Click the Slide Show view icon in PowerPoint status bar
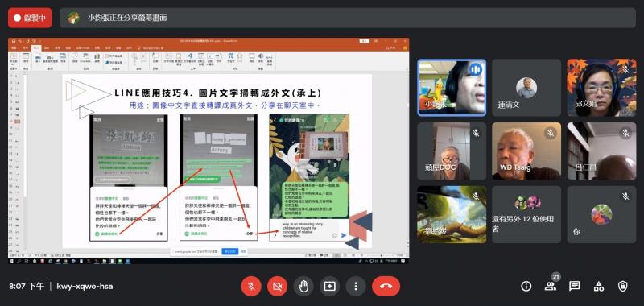Image resolution: width=644 pixels, height=306 pixels. pos(361,255)
